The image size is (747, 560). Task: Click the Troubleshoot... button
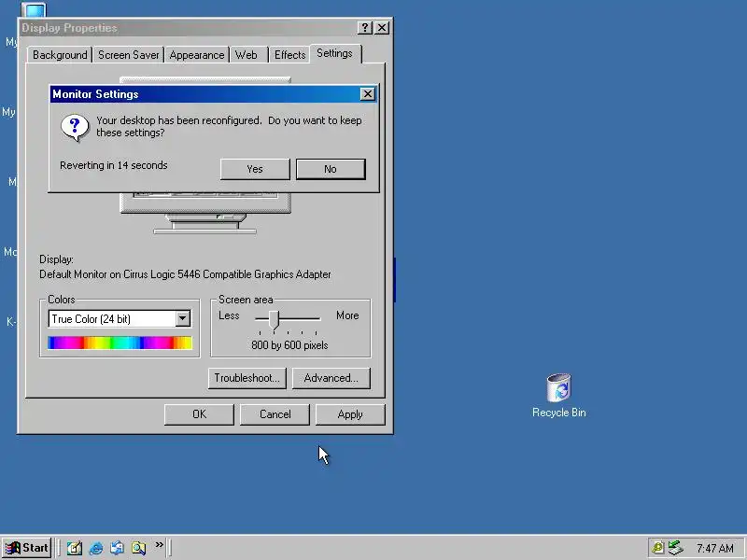pos(247,378)
